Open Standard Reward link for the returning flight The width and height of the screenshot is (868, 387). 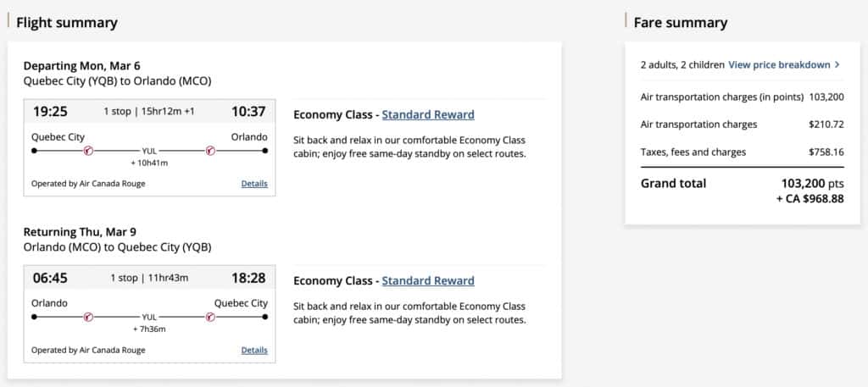pos(428,280)
